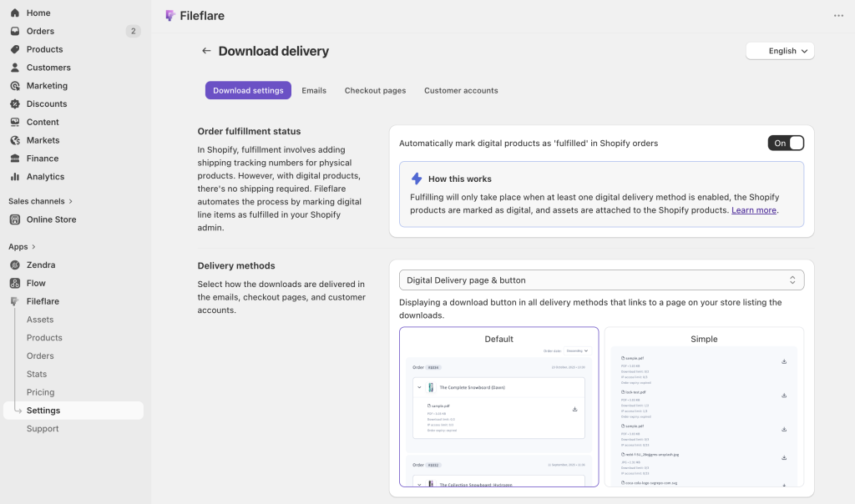Open Fileflare Products submenu item
The image size is (855, 504).
44,338
